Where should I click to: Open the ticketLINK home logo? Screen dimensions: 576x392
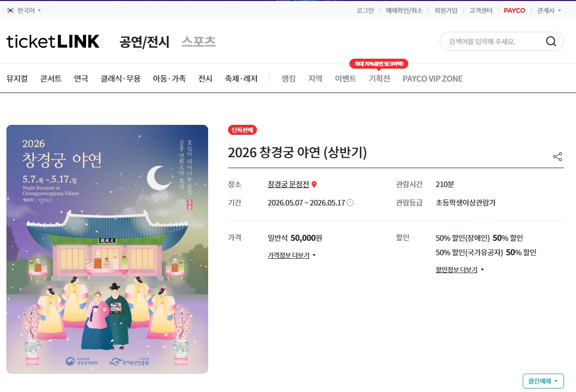[53, 41]
